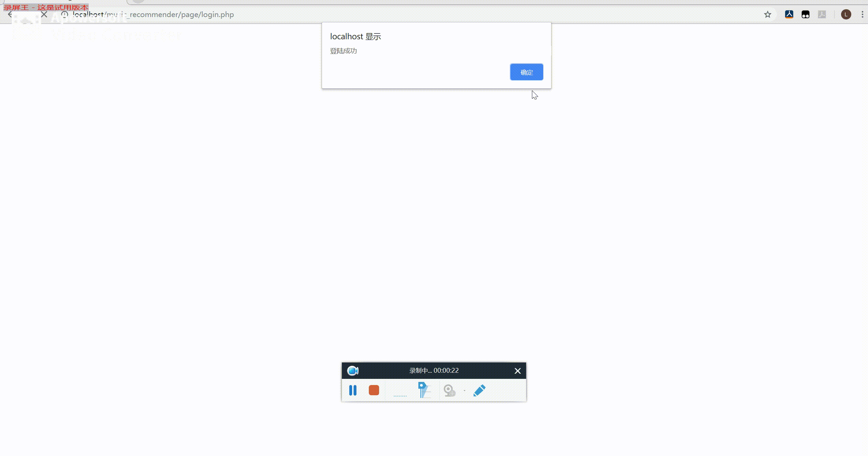Click the recorder camera logo icon
The width and height of the screenshot is (868, 456).
[353, 371]
